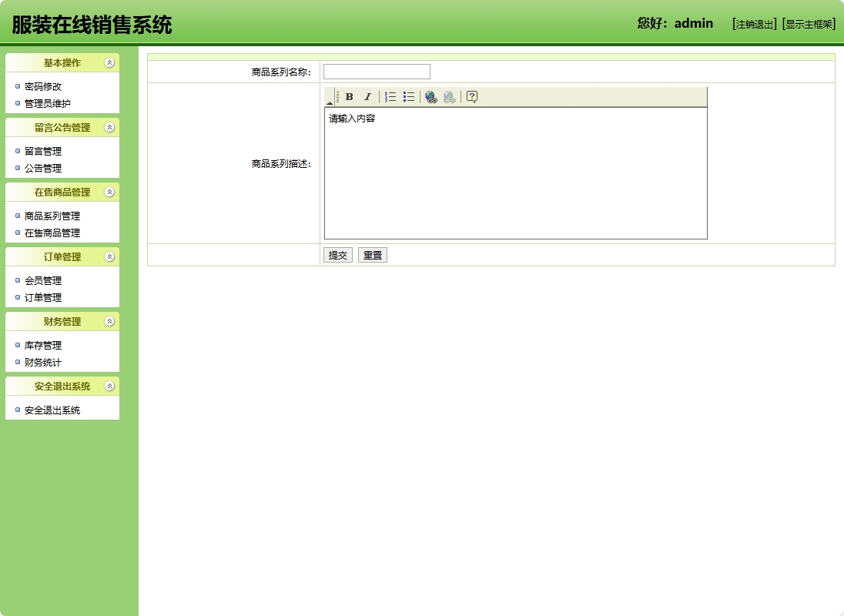Click the 提交 button to submit

tap(337, 254)
